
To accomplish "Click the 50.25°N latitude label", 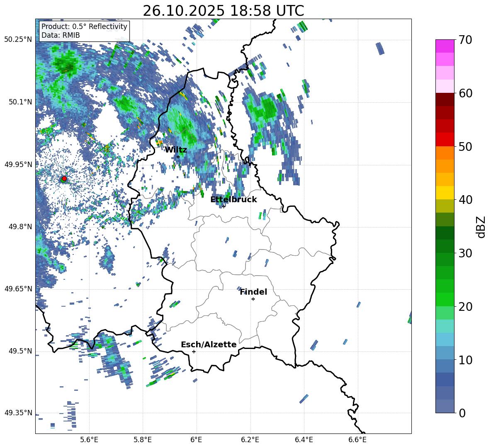I will click(x=18, y=40).
